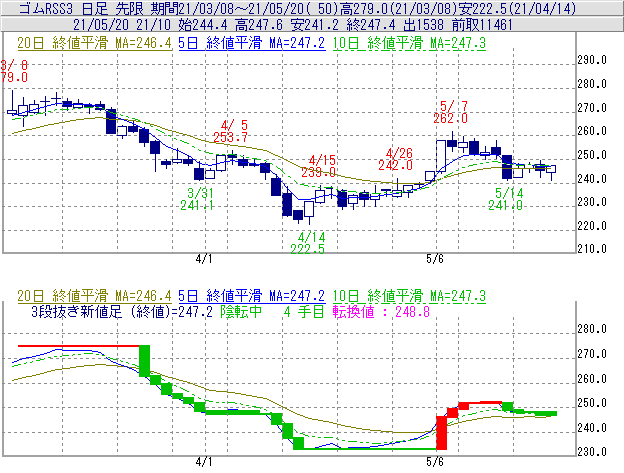Click the 5/6 date on upper axis
Image resolution: width=624 pixels, height=473 pixels.
435,259
